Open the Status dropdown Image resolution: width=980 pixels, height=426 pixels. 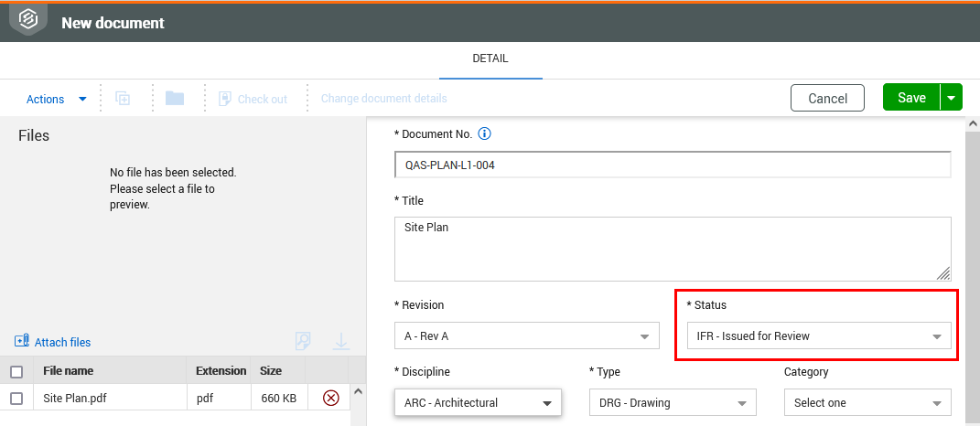(819, 336)
